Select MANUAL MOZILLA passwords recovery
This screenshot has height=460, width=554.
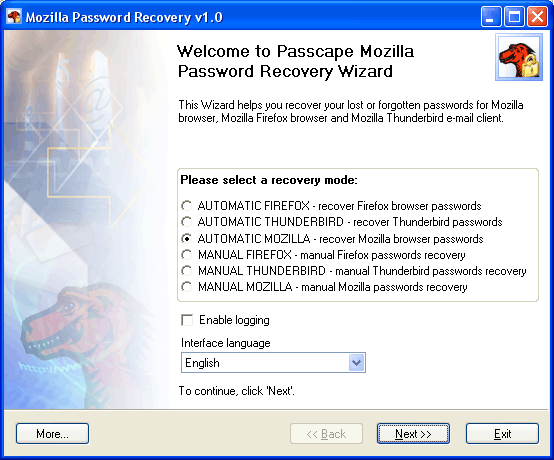187,287
